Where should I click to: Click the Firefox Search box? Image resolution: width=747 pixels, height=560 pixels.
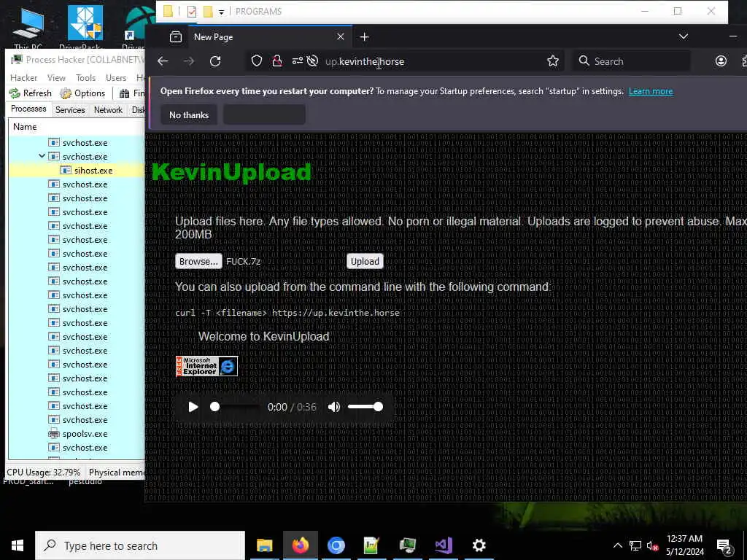(631, 61)
